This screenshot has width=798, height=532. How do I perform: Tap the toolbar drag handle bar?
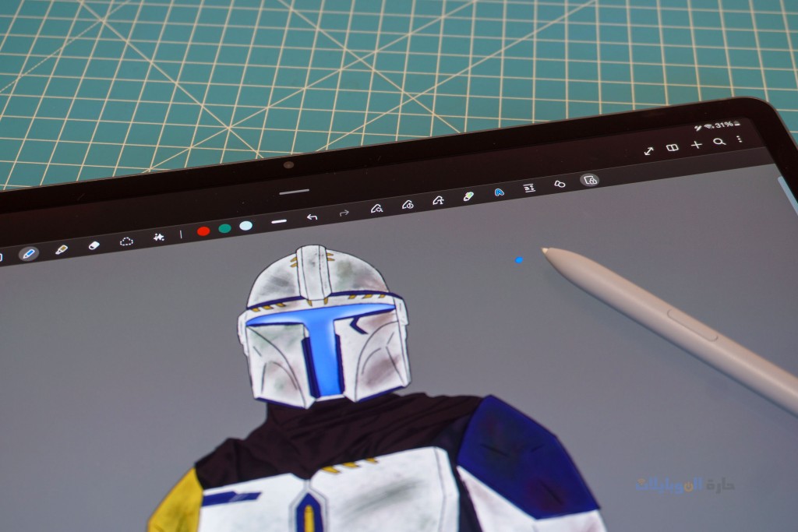294,192
